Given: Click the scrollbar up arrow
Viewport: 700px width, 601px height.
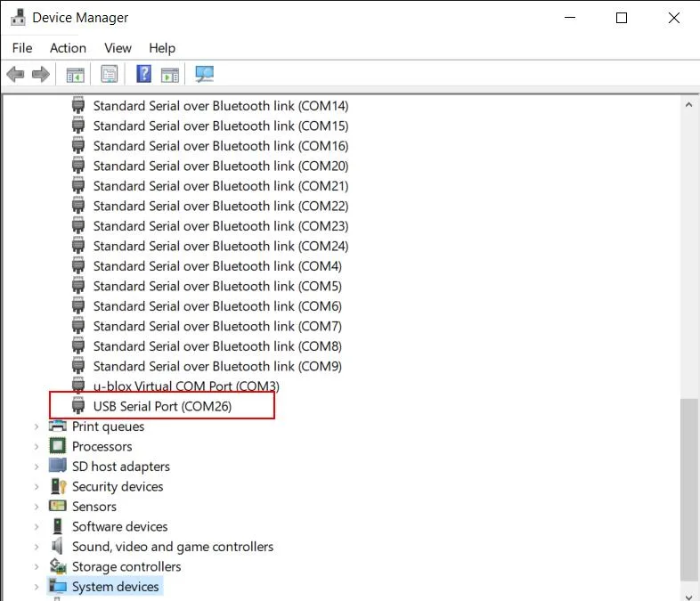Looking at the screenshot, I should click(x=688, y=105).
